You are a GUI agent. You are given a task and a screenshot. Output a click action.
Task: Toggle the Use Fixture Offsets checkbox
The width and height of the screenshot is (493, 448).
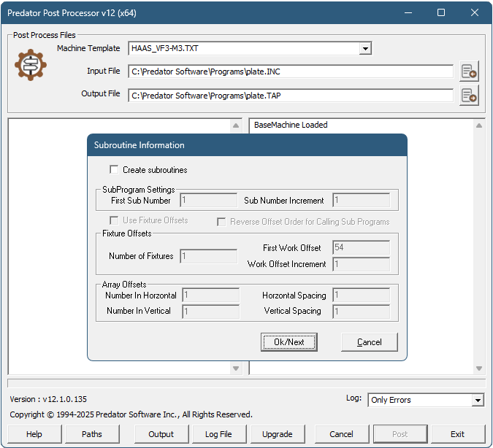[114, 220]
